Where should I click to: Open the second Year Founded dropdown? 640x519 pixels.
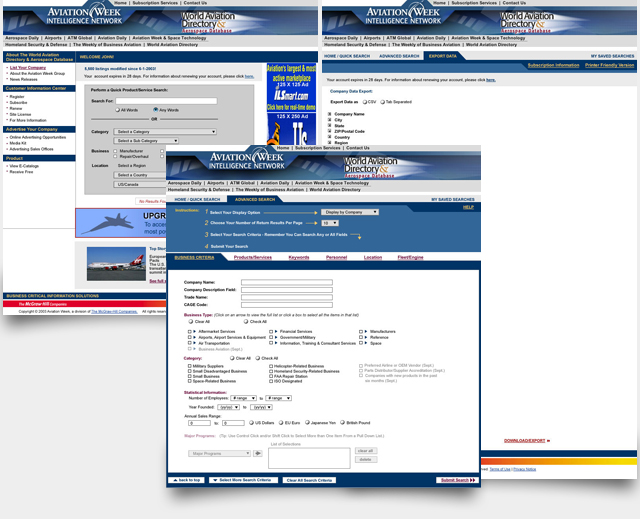[261, 407]
